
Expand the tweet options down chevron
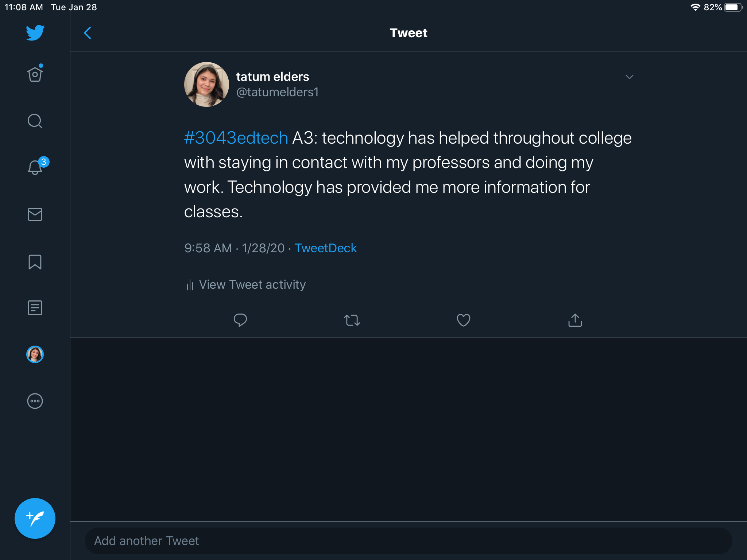click(629, 77)
